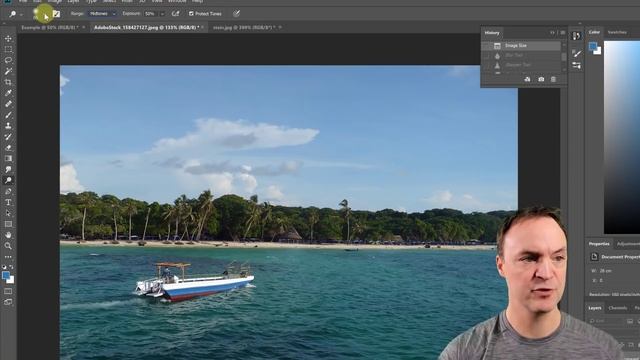Select the Rectangle shape tool
Viewport: 640px width, 360px height.
point(8,224)
